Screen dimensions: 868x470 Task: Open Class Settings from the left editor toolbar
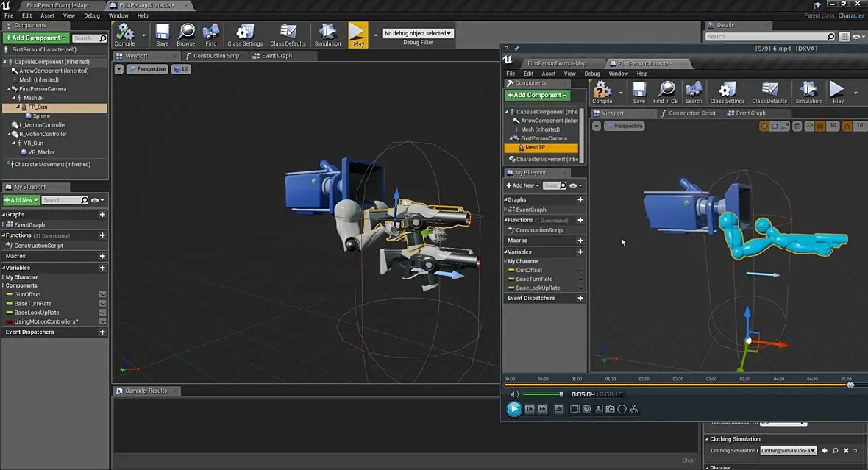coord(245,33)
